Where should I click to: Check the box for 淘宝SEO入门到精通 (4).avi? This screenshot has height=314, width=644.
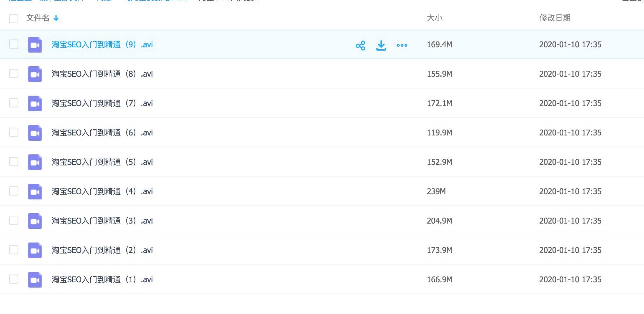coord(14,191)
